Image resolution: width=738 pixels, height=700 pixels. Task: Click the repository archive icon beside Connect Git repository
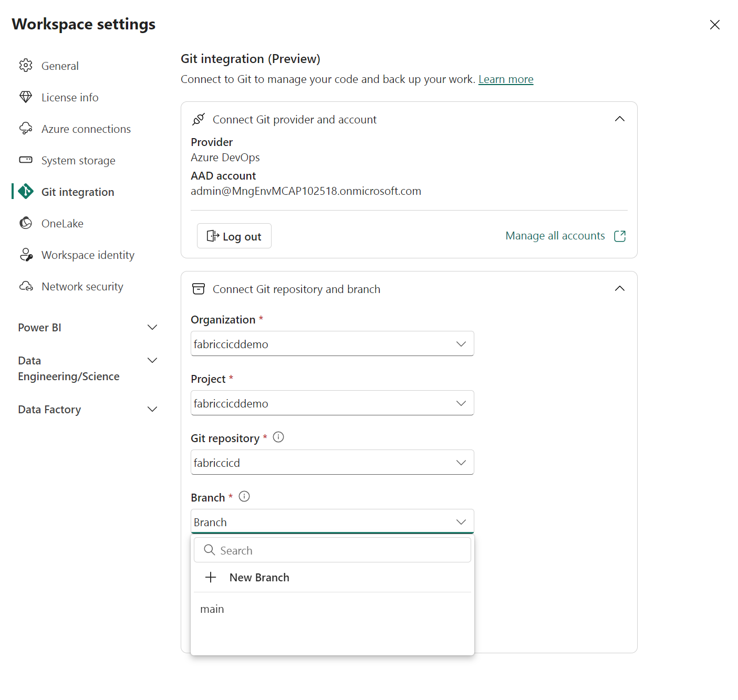pos(199,289)
